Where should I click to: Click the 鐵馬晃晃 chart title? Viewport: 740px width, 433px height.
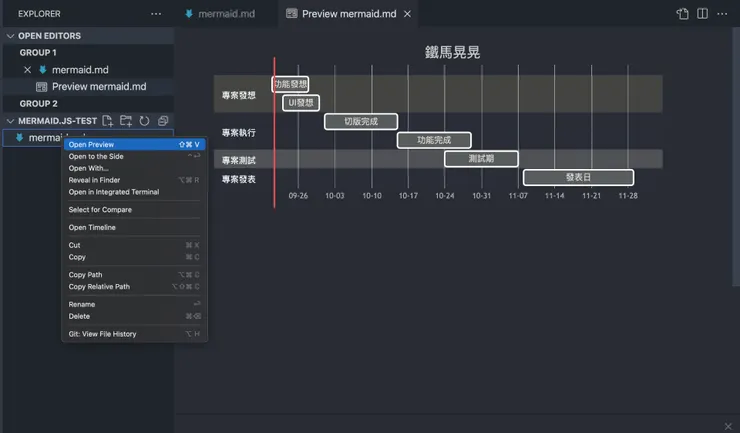452,52
